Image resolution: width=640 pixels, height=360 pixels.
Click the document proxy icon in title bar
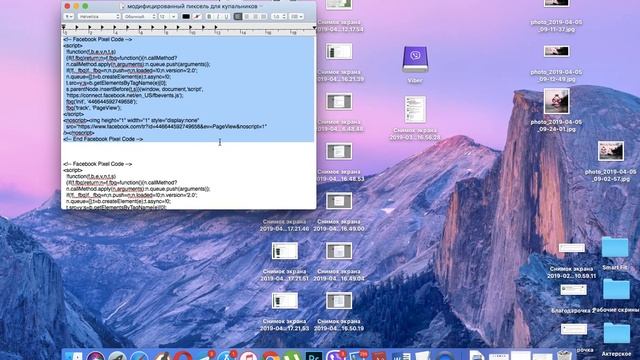click(123, 6)
